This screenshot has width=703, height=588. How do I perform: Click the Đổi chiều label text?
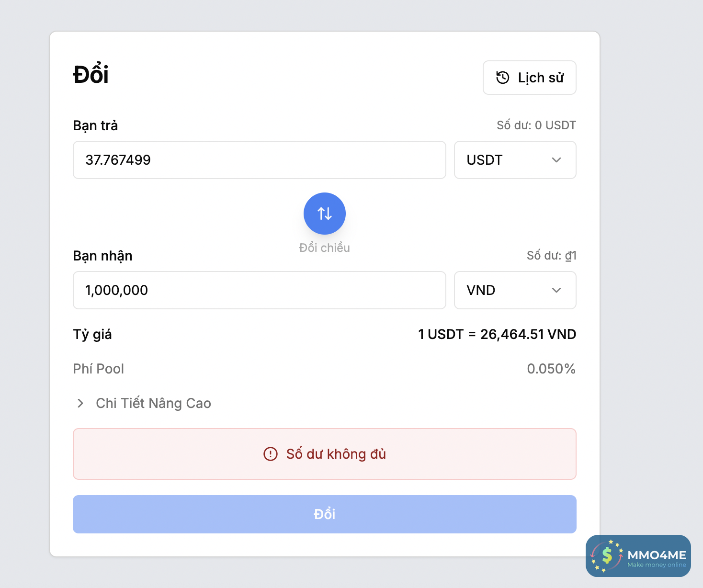coord(325,248)
